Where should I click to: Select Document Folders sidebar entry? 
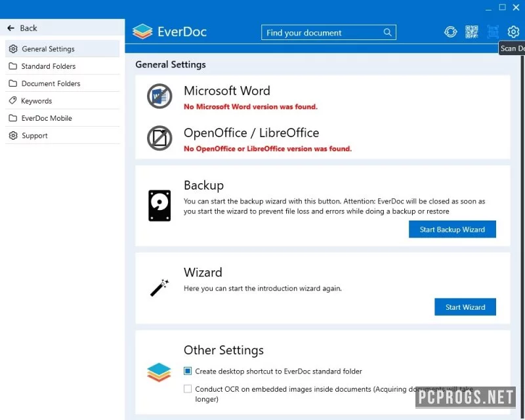tap(62, 83)
